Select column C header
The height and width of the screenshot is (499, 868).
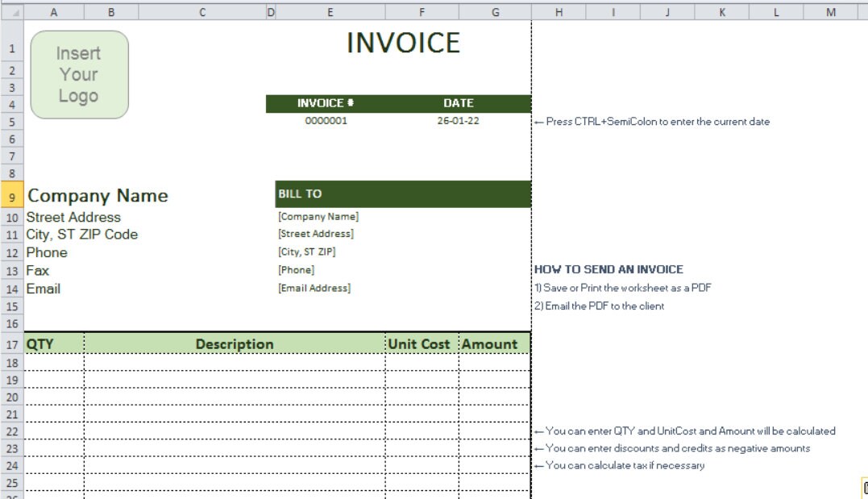click(202, 12)
